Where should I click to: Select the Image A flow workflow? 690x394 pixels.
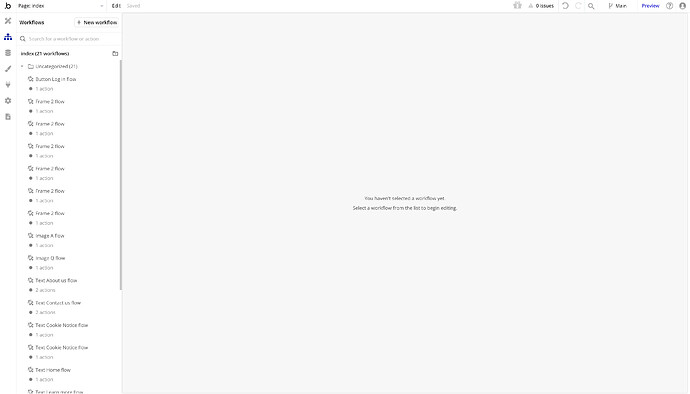pyautogui.click(x=50, y=236)
